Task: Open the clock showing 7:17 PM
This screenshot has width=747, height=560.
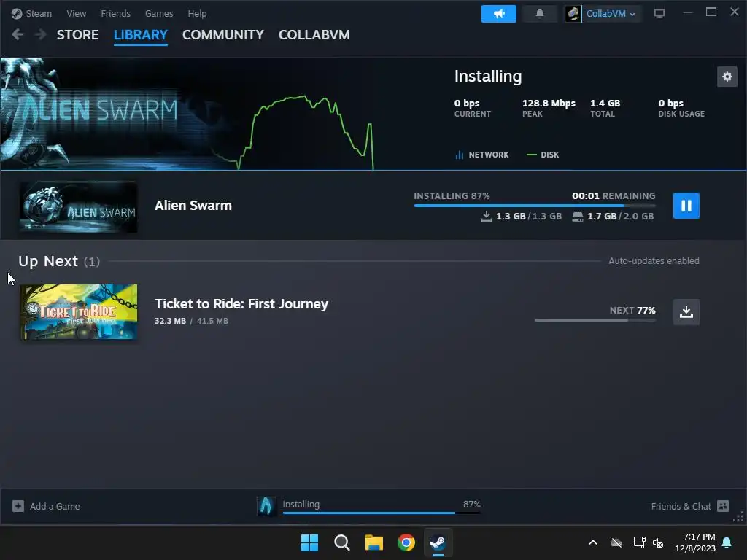Action: click(x=695, y=542)
